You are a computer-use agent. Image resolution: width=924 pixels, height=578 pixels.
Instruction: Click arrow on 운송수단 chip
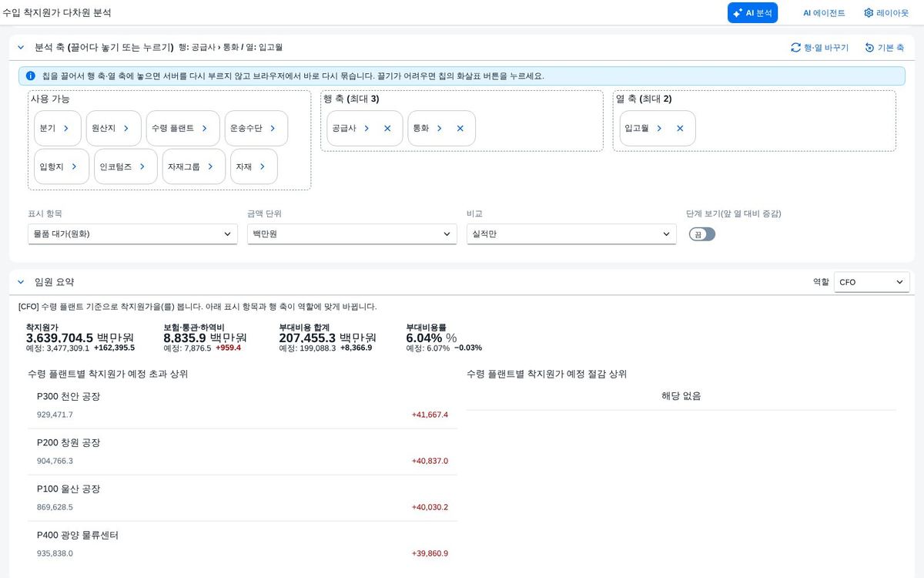[x=273, y=129]
